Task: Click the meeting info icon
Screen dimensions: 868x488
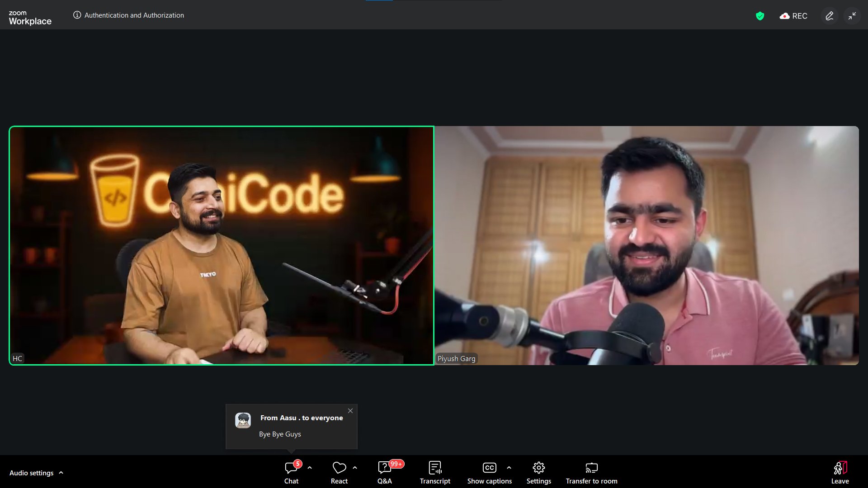Action: [x=77, y=15]
